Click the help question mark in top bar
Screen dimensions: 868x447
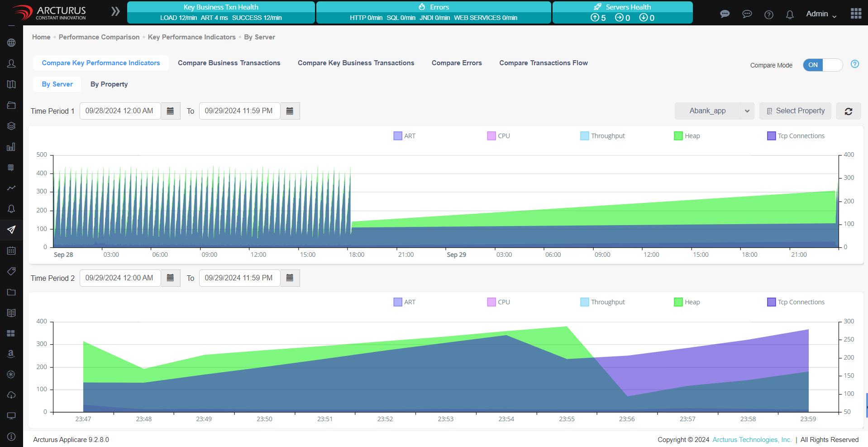[768, 14]
